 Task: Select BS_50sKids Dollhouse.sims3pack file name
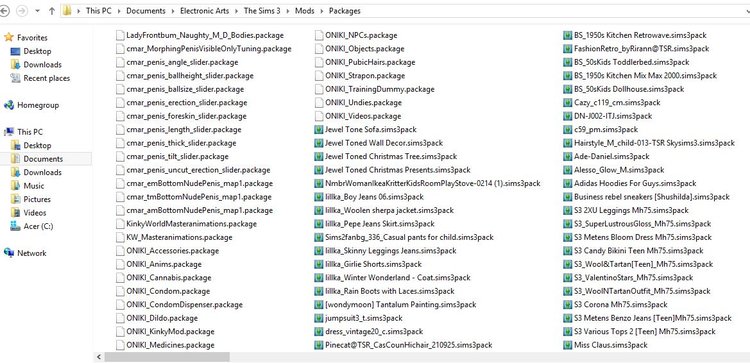(629, 89)
